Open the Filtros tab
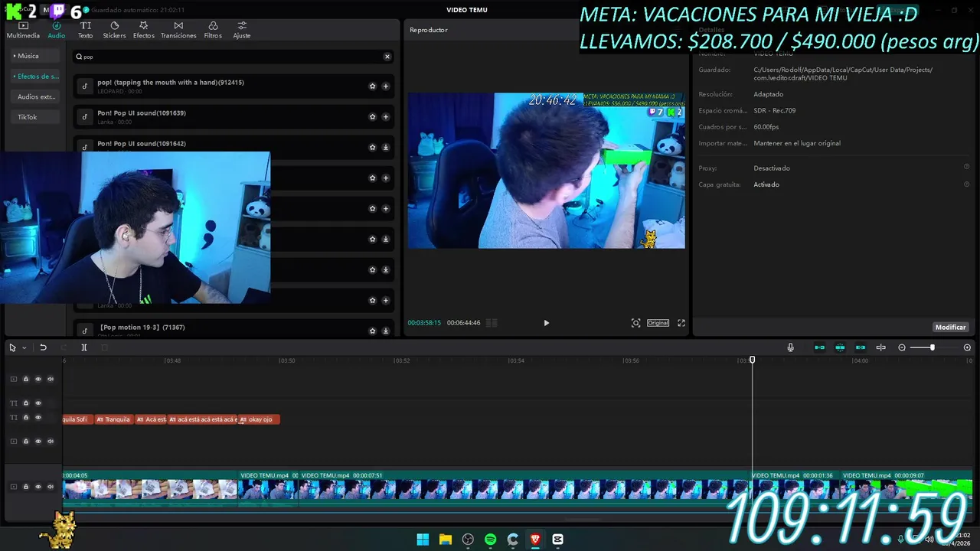This screenshot has width=980, height=551. click(x=213, y=31)
